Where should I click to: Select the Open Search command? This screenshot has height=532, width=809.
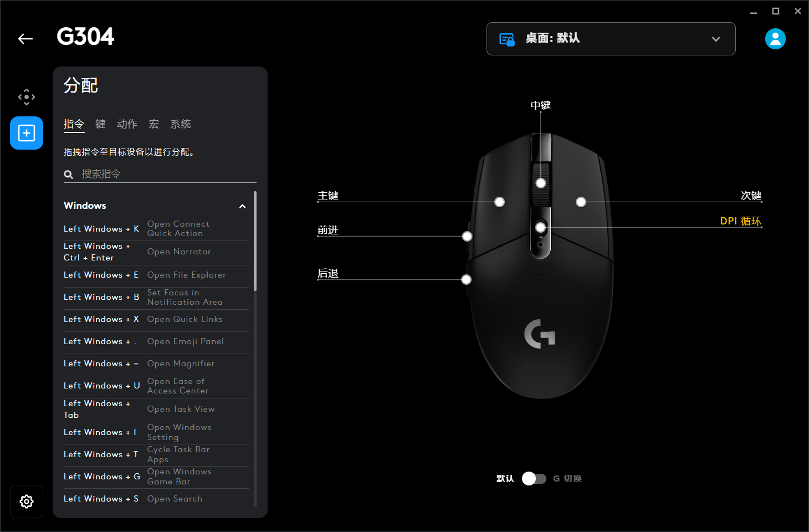(157, 499)
